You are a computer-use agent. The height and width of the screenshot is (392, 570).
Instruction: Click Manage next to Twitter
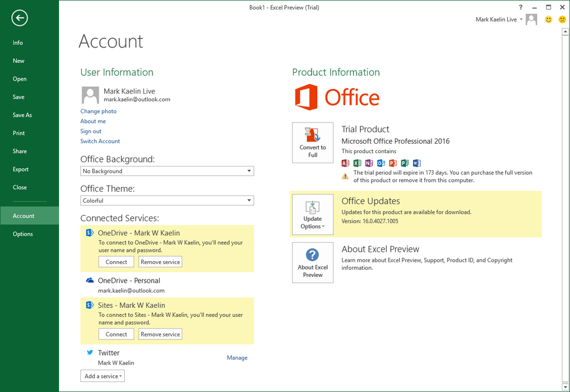point(237,357)
